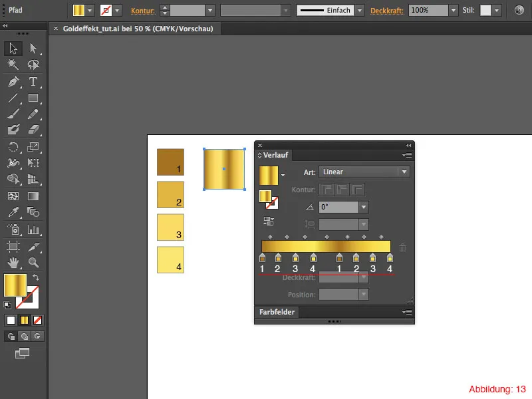Open Stil graphic style dropdown

pyautogui.click(x=497, y=11)
